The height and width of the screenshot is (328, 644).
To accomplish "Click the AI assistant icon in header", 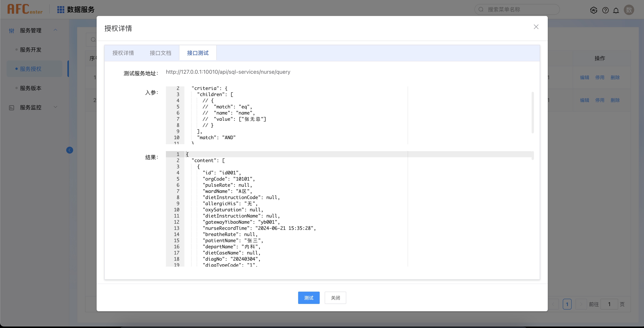I will 594,10.
